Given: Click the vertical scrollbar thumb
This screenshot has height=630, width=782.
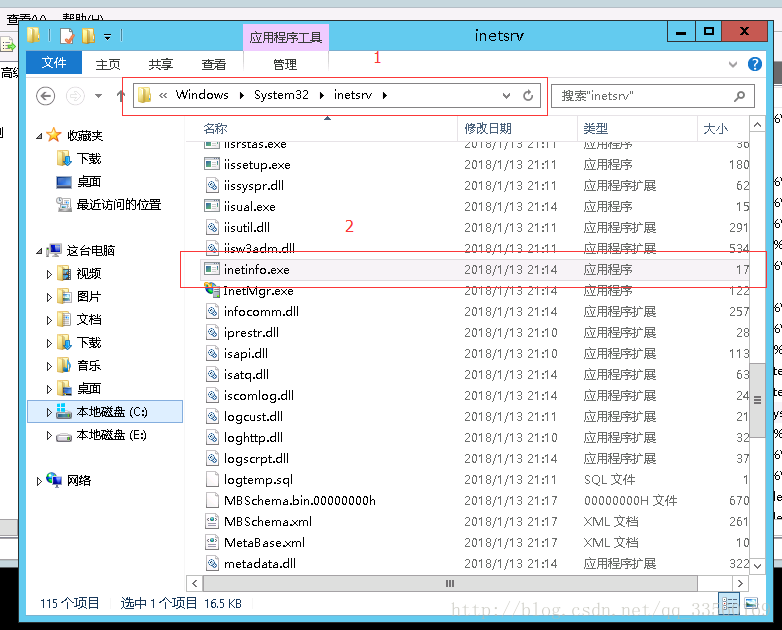Looking at the screenshot, I should pyautogui.click(x=757, y=400).
